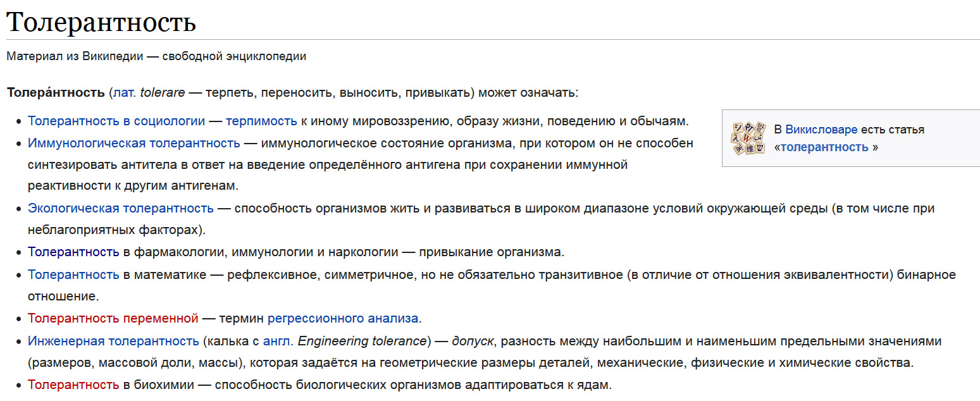
Task: Click red Толерантность link in biochemistry entry
Action: (x=73, y=384)
